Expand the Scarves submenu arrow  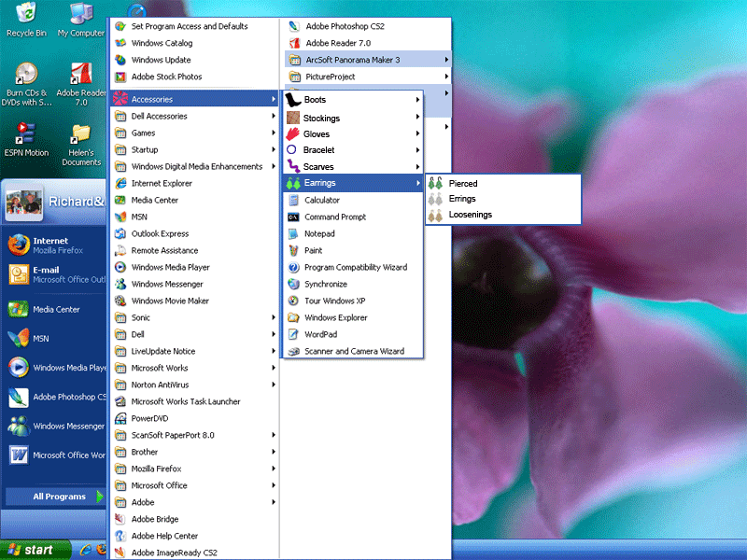417,167
